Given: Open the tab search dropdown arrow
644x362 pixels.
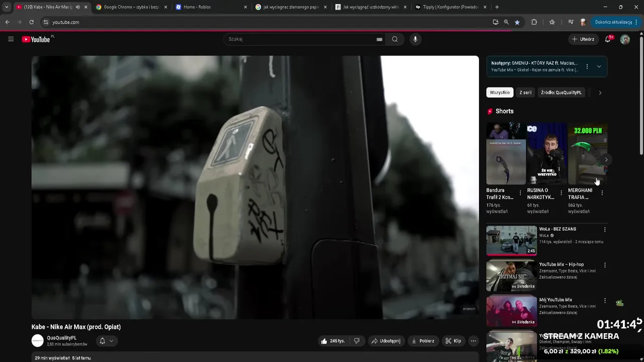Looking at the screenshot, I should point(7,7).
